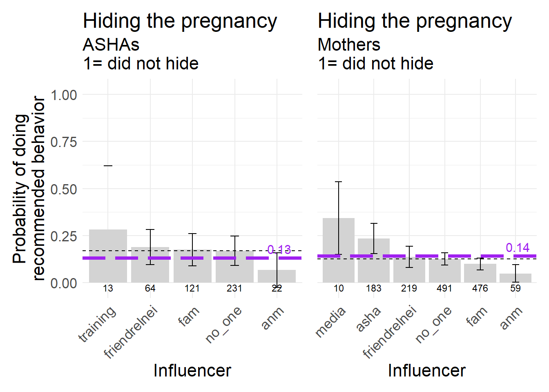Click the 'asha' x-axis label
The width and height of the screenshot is (549, 392).
tap(368, 319)
